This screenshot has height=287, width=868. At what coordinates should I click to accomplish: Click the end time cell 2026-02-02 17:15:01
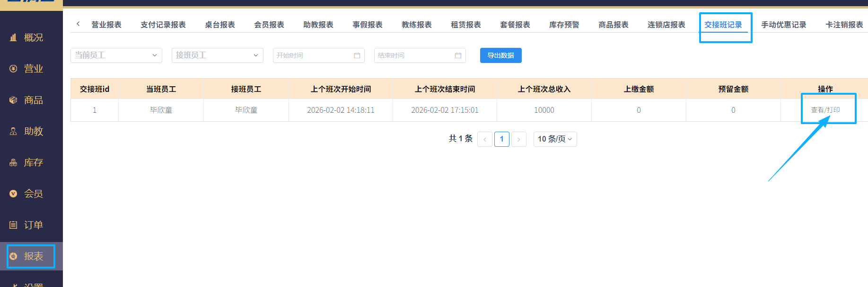click(x=445, y=110)
